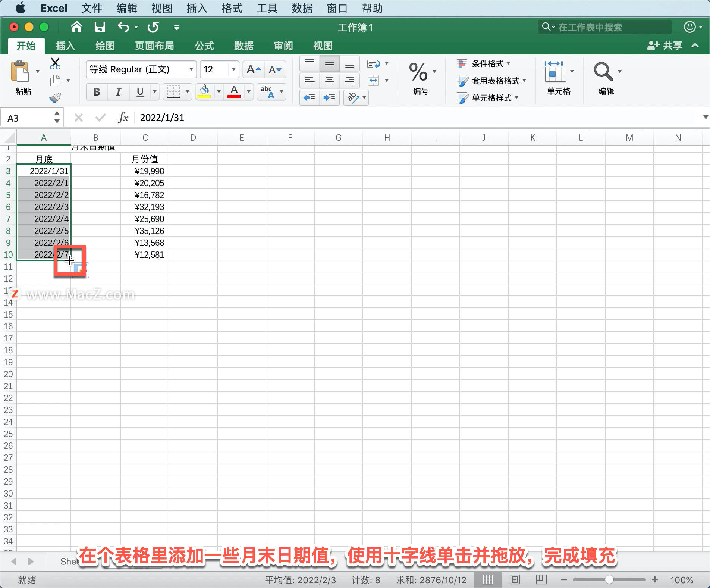This screenshot has width=710, height=588.
Task: Increase font size with the A-up icon
Action: coord(253,69)
